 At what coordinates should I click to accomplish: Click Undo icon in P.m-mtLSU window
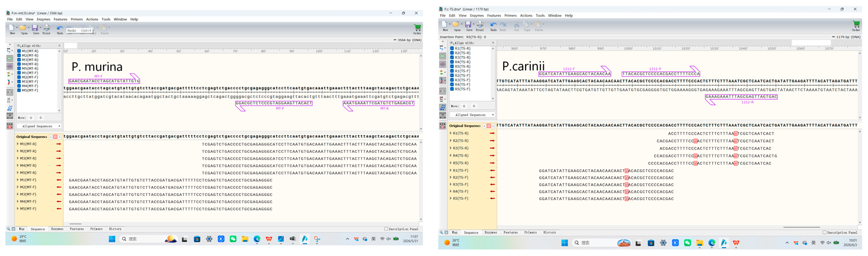coord(60,28)
